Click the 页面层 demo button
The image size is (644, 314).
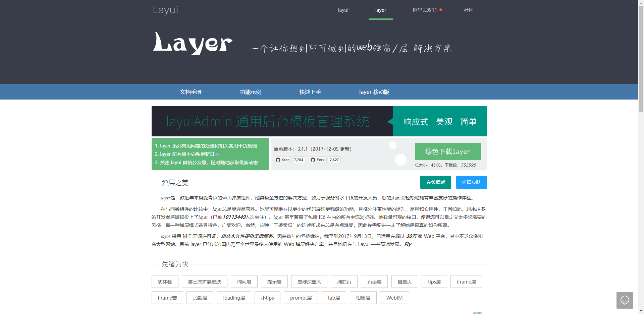[374, 281]
